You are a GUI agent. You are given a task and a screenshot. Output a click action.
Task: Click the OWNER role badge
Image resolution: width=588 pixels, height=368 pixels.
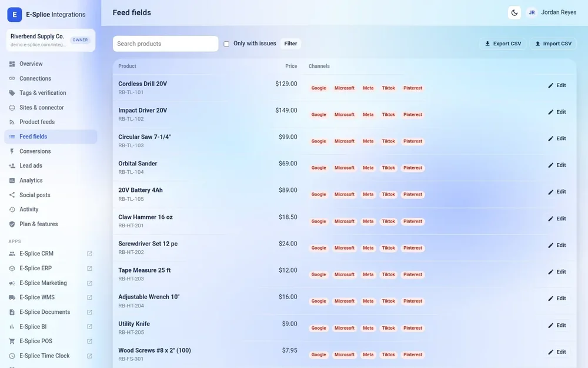pos(80,40)
